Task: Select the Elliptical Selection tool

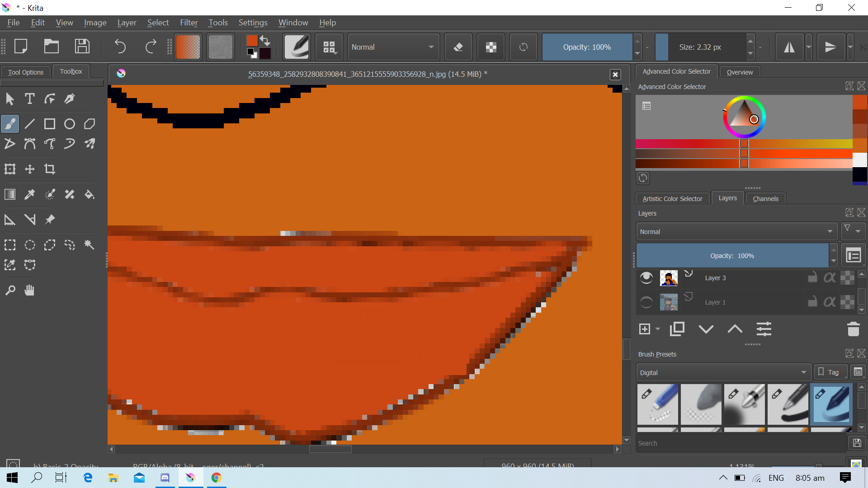Action: pyautogui.click(x=30, y=245)
